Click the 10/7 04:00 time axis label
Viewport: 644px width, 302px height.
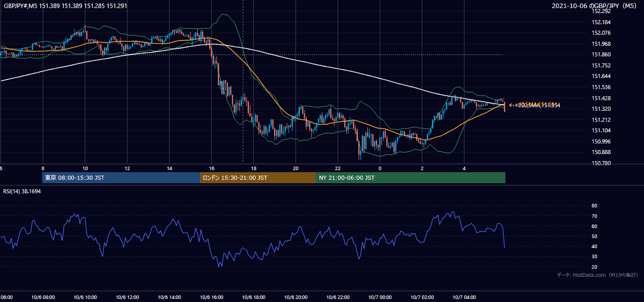click(464, 297)
